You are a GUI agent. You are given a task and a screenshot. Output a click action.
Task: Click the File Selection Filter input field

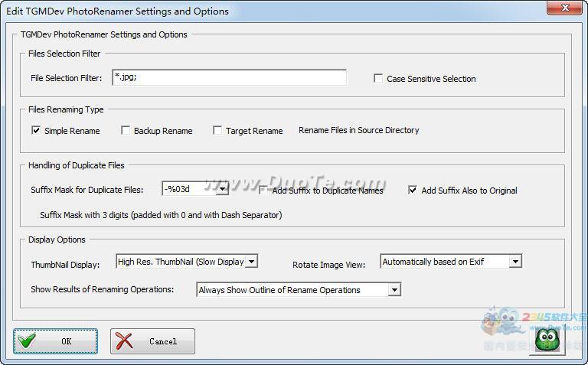(229, 77)
